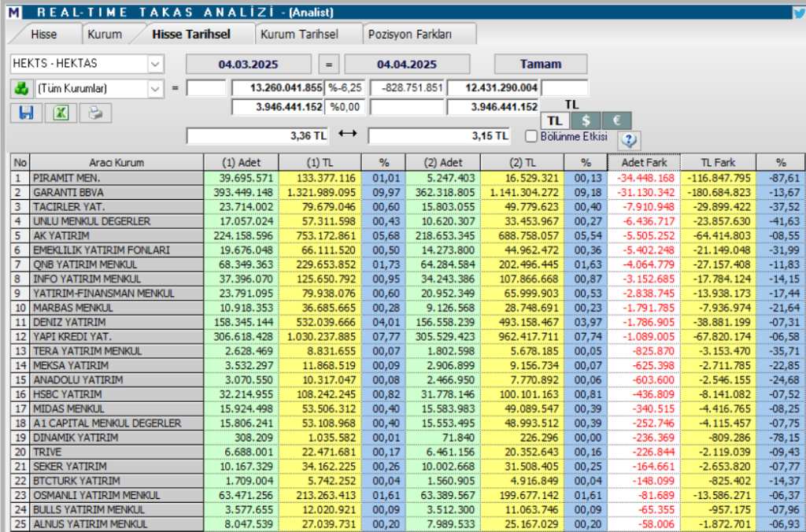The width and height of the screenshot is (806, 532).
Task: Click the -34.448.168 Adet Fark cell
Action: tap(644, 178)
